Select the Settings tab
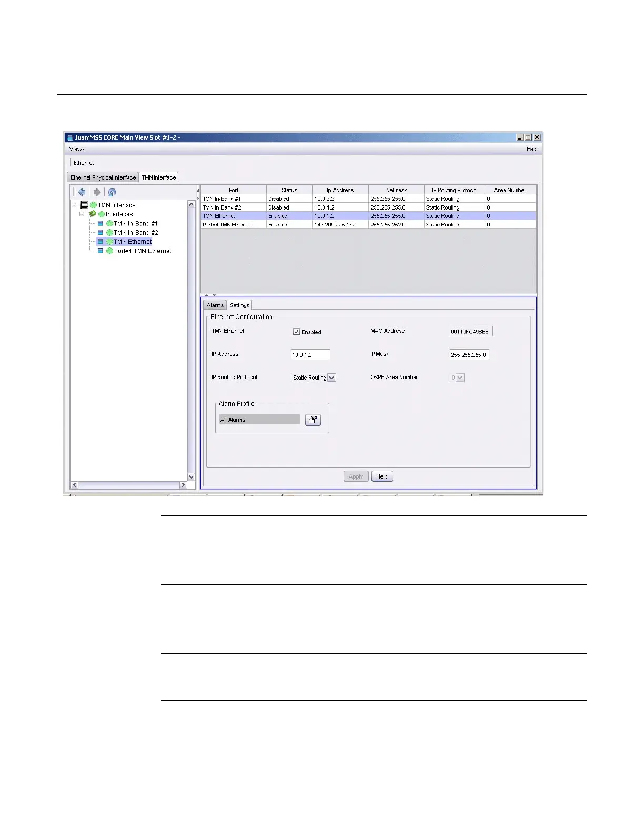Viewport: 644px width, 834px height. coord(239,305)
